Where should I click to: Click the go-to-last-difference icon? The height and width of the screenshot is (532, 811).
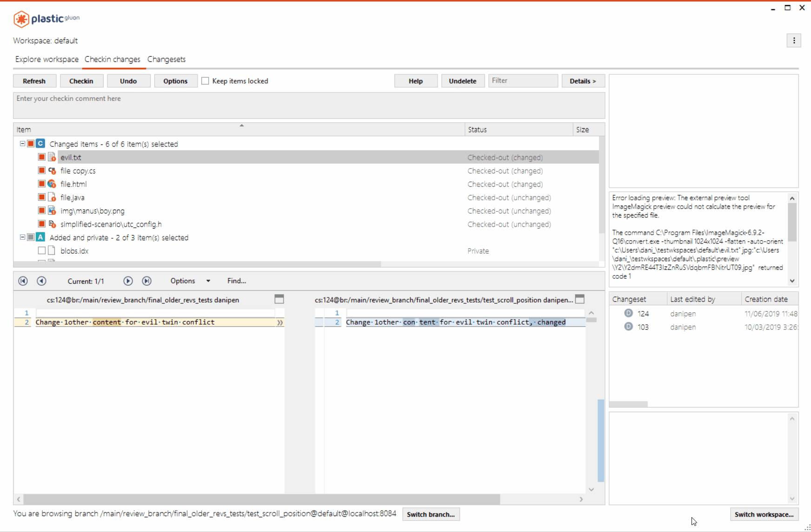click(x=146, y=281)
